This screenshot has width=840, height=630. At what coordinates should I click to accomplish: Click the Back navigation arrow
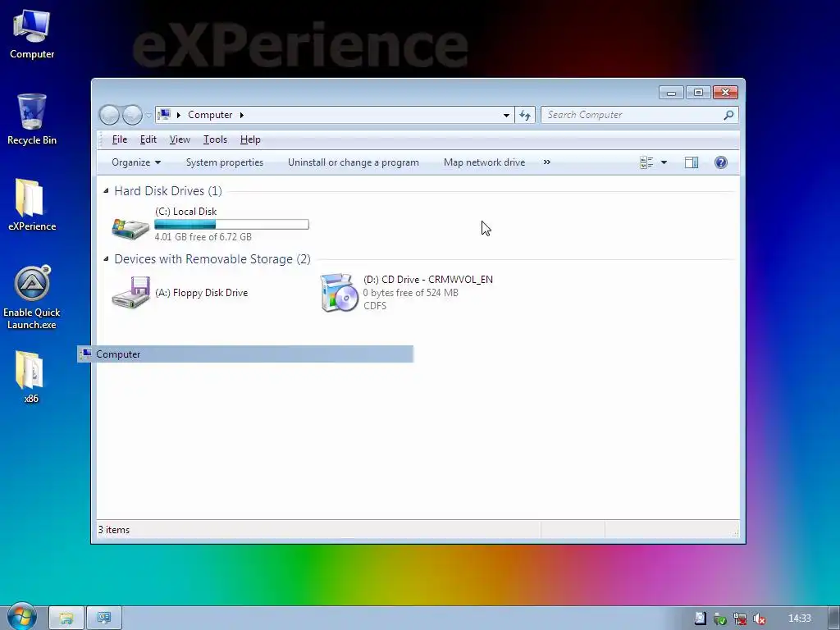pos(110,115)
